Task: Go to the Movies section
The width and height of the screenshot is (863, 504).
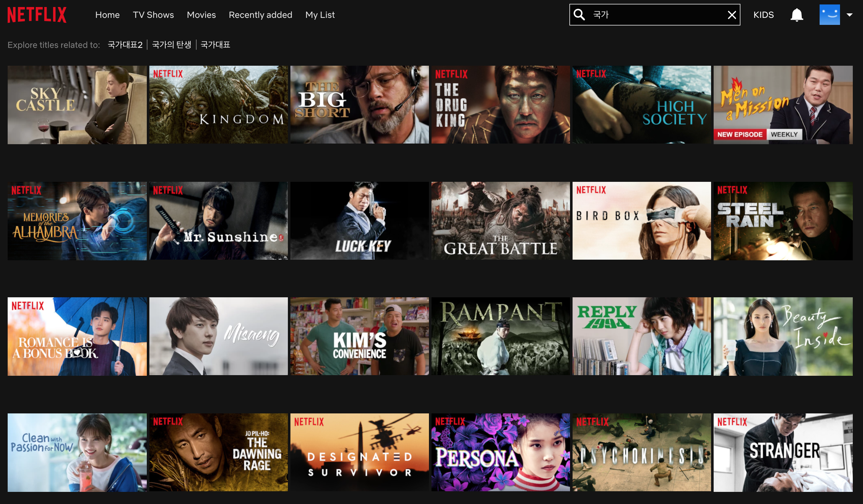Action: [201, 15]
